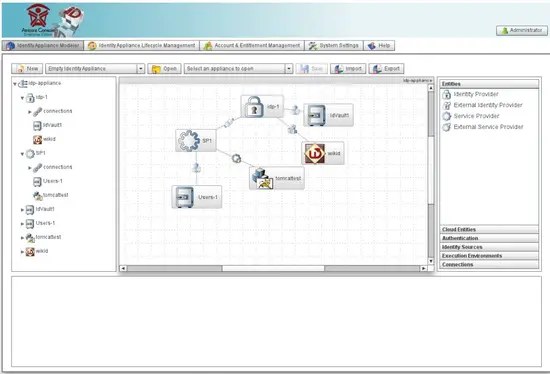
Task: Select tomcattest icon under SP1 in tree
Action: coord(38,196)
